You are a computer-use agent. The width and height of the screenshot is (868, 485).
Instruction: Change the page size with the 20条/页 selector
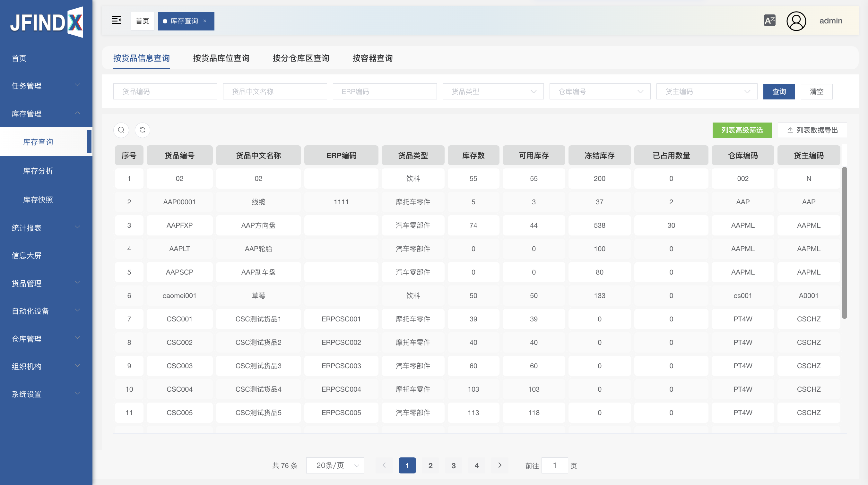tap(335, 465)
